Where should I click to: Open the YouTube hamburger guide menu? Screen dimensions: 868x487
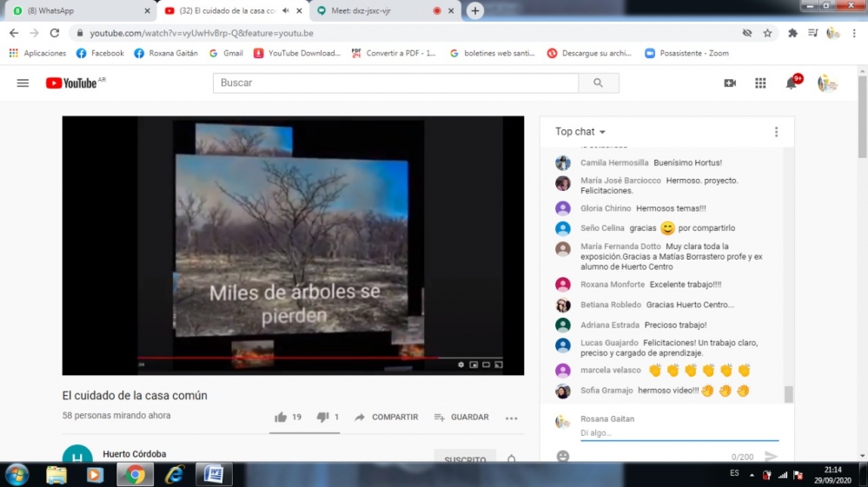click(23, 83)
